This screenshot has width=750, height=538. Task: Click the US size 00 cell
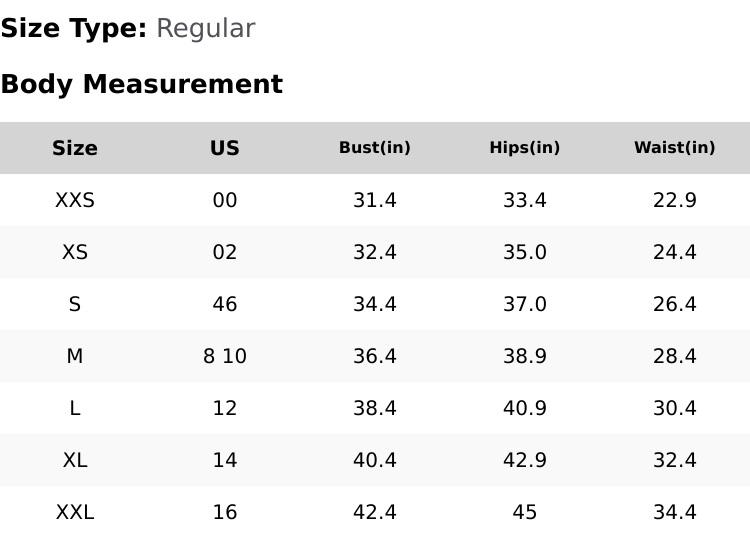point(225,200)
